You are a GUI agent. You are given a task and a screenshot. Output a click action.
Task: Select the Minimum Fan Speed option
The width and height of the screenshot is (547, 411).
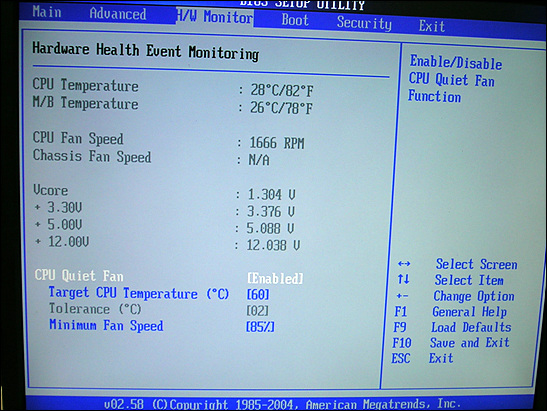[106, 325]
